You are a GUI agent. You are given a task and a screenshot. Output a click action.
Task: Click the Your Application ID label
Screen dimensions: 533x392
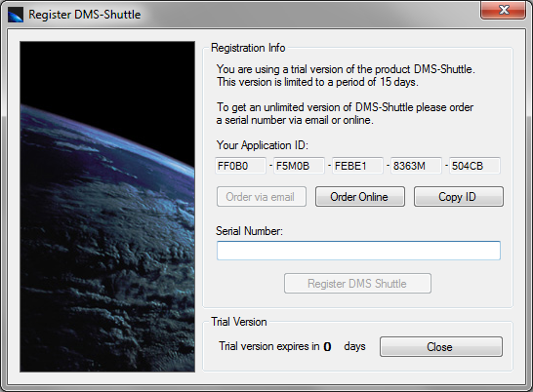tap(262, 145)
